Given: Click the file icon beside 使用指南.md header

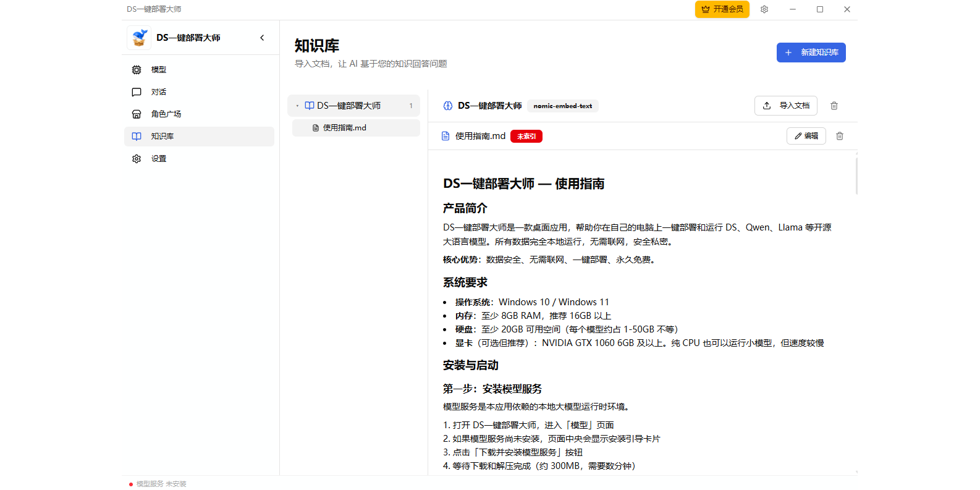Looking at the screenshot, I should pyautogui.click(x=446, y=136).
